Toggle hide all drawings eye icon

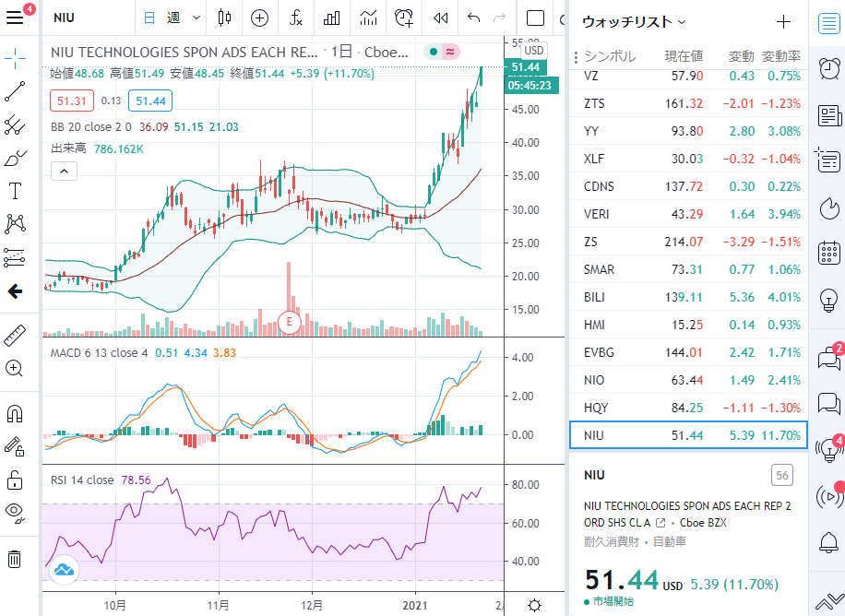15,512
